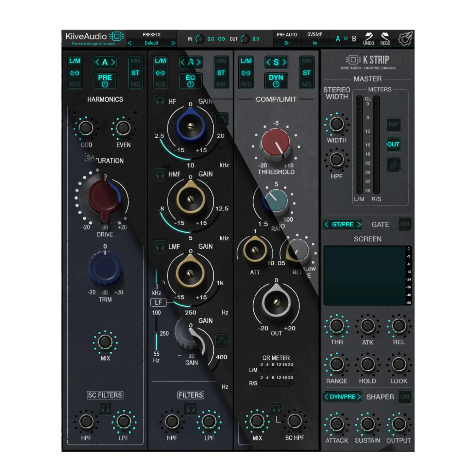Click the LMF band headphone solo icon

[160, 247]
